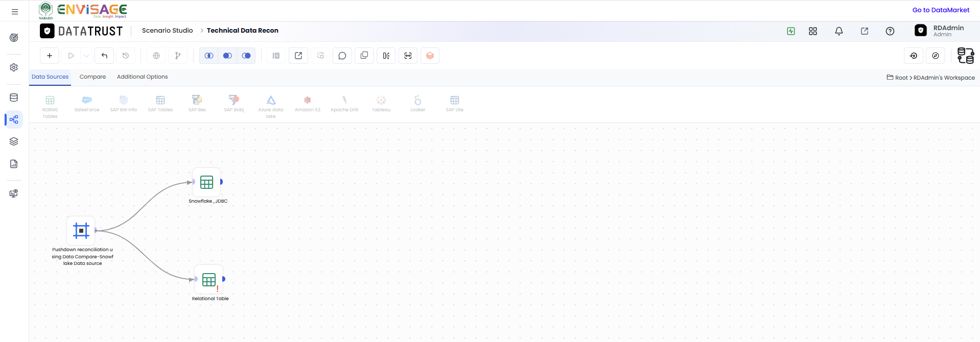This screenshot has height=342, width=980.
Task: Toggle the left join circles button
Action: point(209,56)
